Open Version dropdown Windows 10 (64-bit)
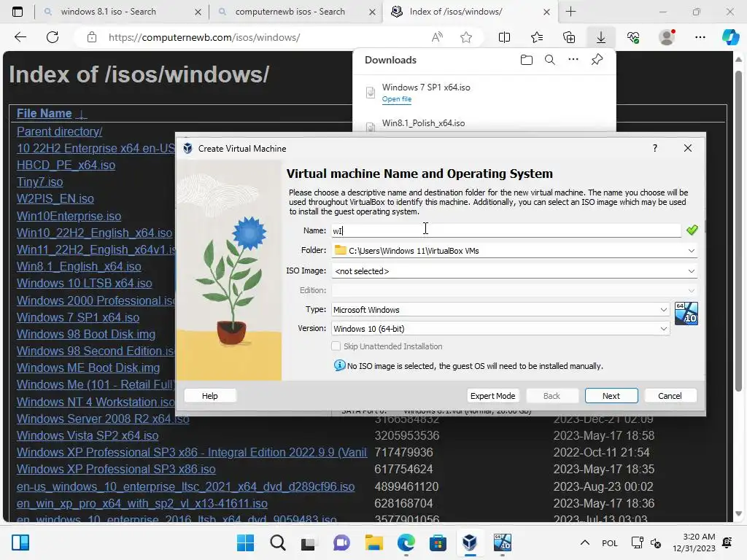 click(500, 329)
